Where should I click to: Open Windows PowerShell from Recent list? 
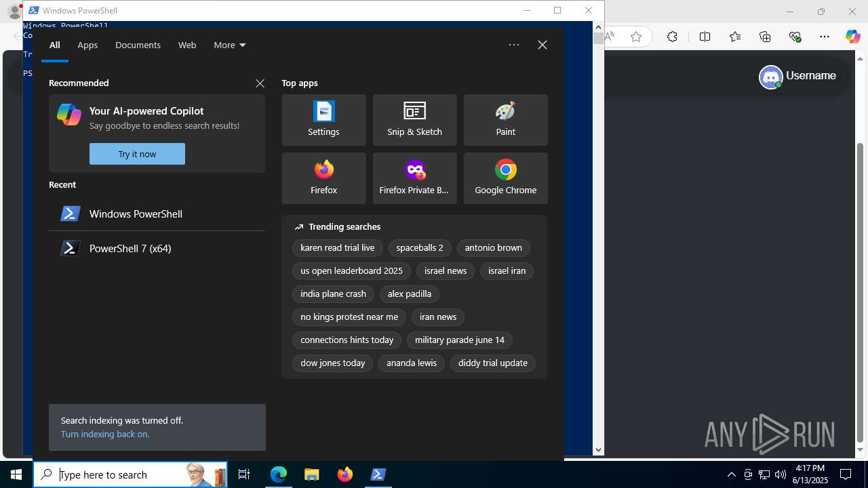157,213
